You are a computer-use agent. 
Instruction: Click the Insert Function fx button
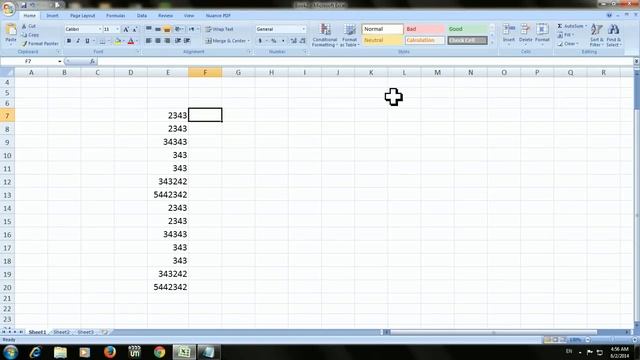point(93,61)
